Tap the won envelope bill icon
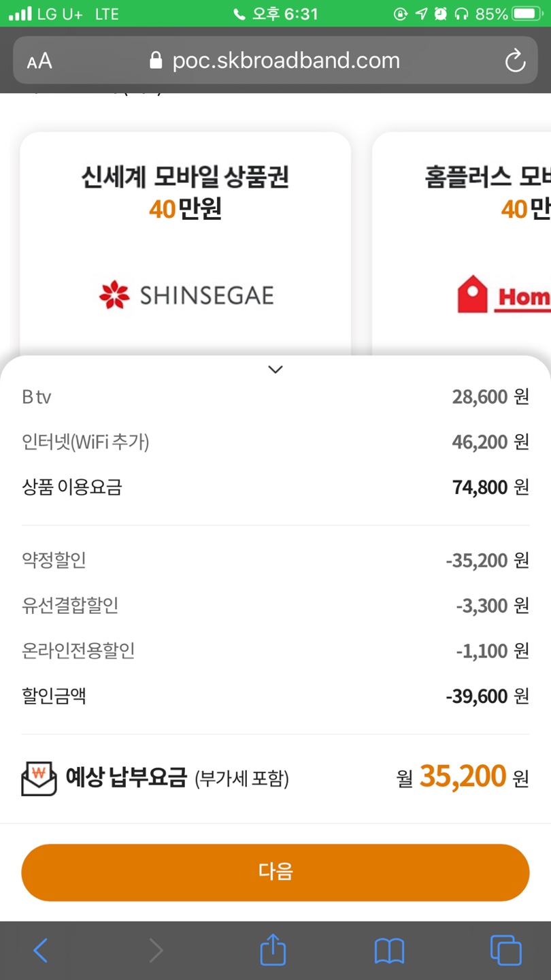 pos(39,779)
